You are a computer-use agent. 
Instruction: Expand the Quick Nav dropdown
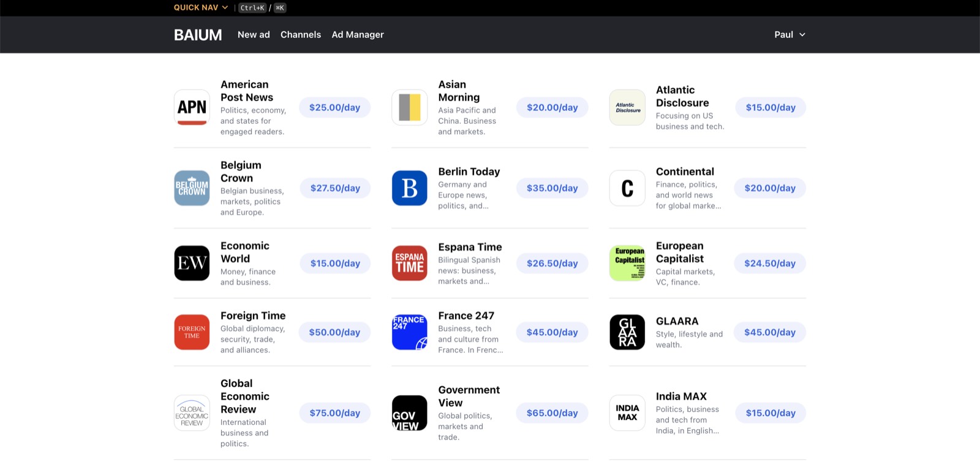tap(201, 7)
